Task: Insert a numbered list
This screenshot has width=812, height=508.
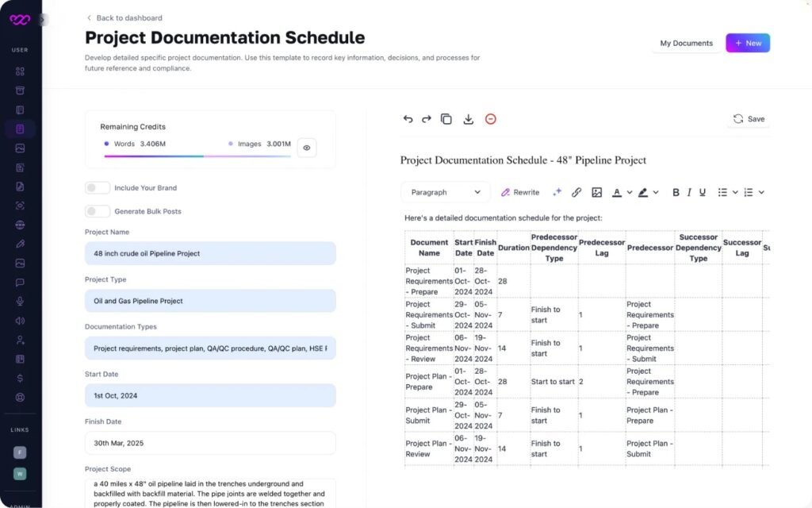Action: pos(749,192)
